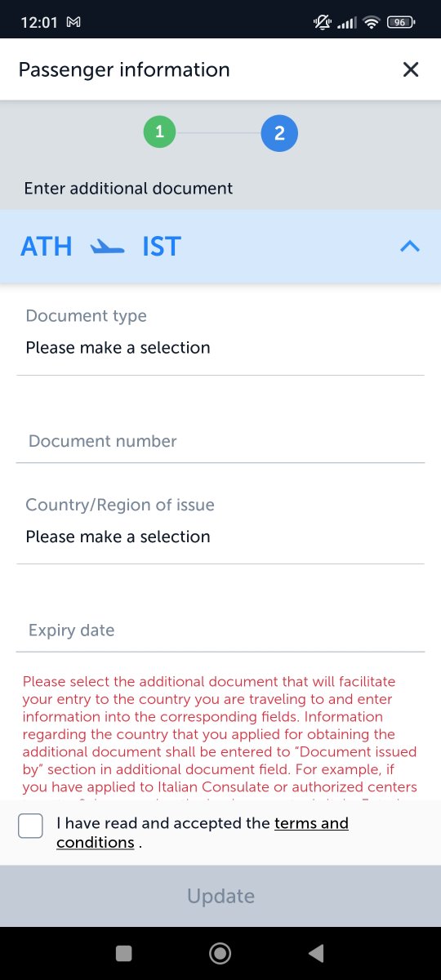Check the terms and conditions checkbox
Image resolution: width=441 pixels, height=980 pixels.
pyautogui.click(x=31, y=826)
